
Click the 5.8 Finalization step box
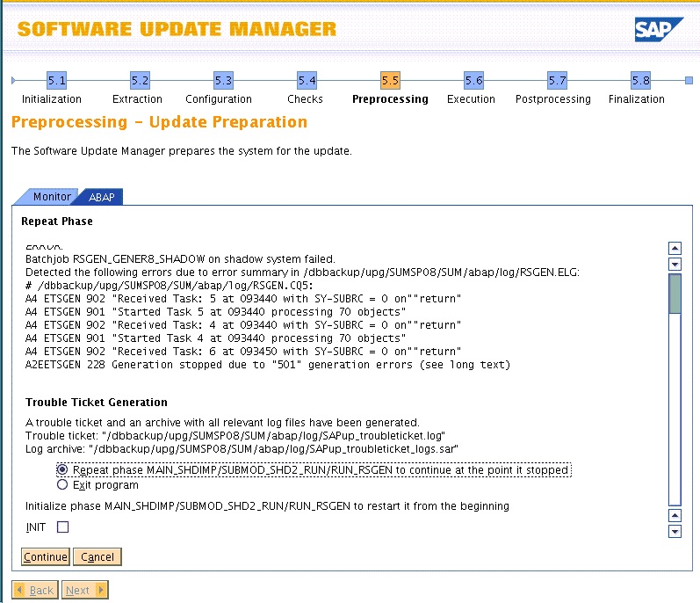pyautogui.click(x=640, y=81)
